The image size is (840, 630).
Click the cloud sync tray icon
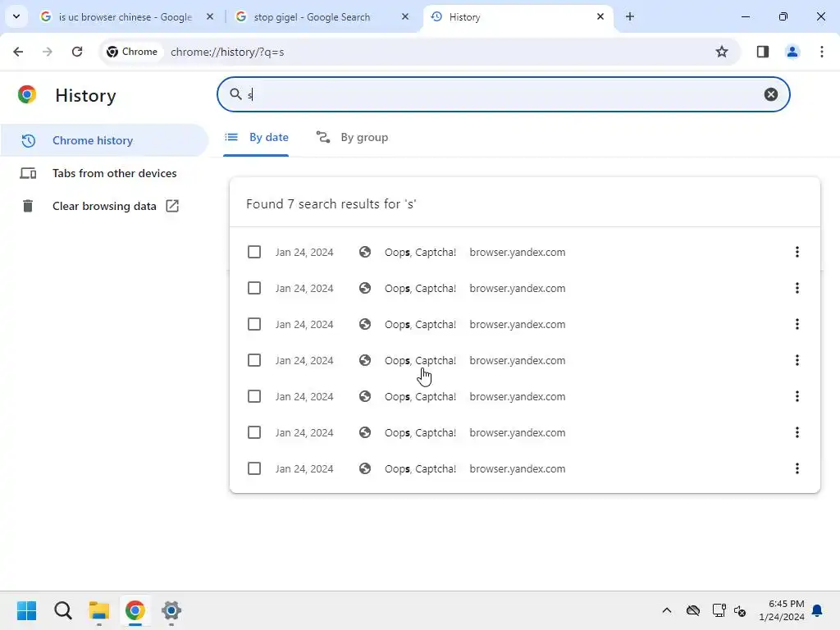pyautogui.click(x=692, y=610)
